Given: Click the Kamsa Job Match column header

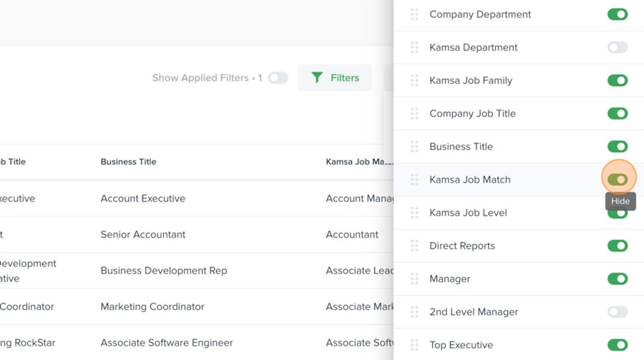Looking at the screenshot, I should point(358,162).
